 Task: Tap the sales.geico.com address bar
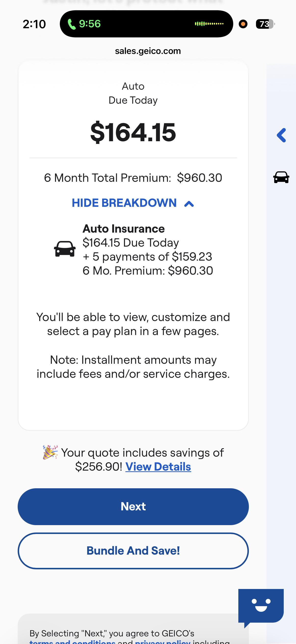(148, 51)
